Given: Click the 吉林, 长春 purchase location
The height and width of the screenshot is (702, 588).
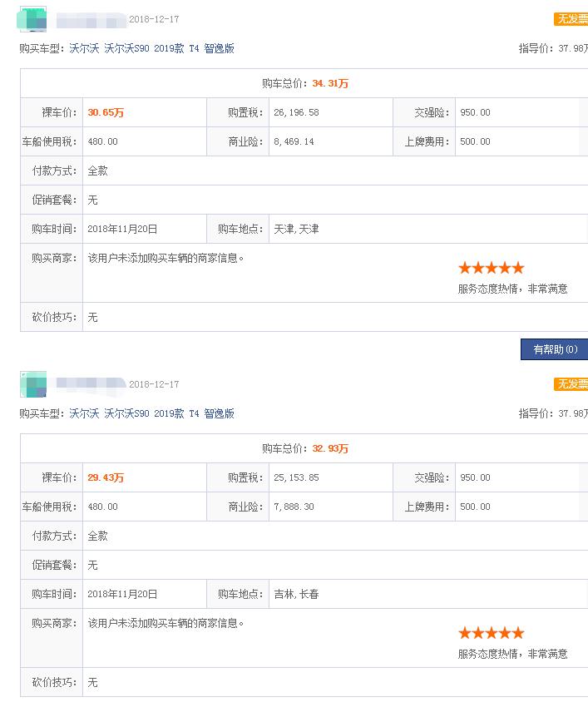Looking at the screenshot, I should [x=296, y=594].
